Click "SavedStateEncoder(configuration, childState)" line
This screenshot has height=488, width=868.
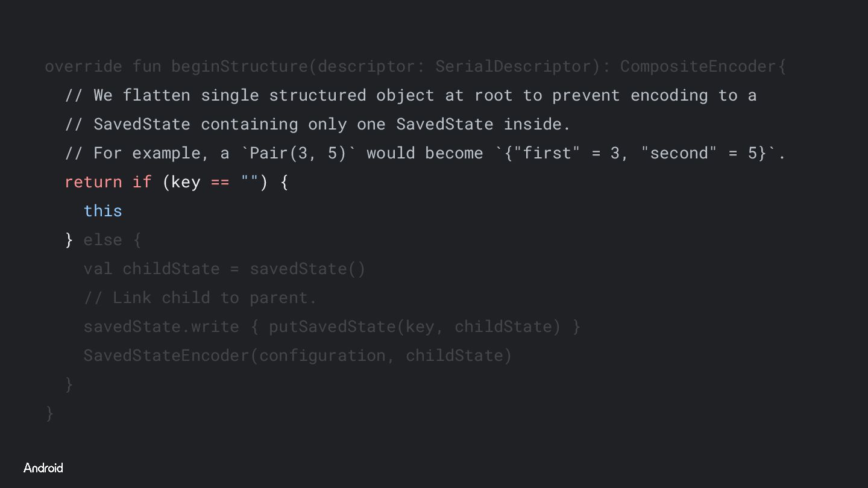[x=297, y=355]
